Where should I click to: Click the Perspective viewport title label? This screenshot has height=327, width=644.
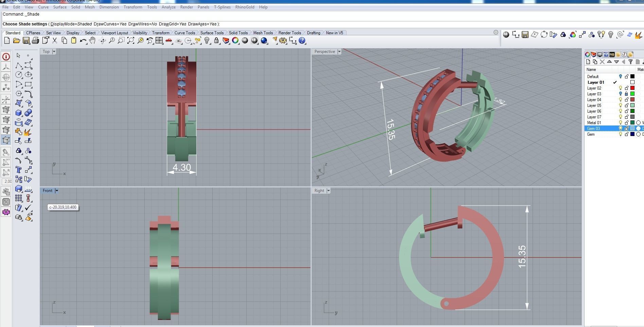(325, 52)
